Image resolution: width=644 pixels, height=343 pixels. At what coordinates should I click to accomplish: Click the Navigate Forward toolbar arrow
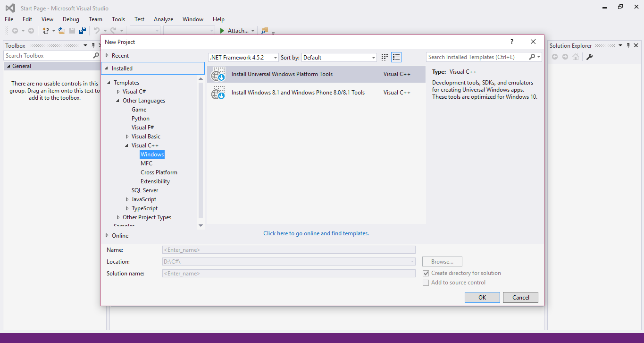[31, 31]
